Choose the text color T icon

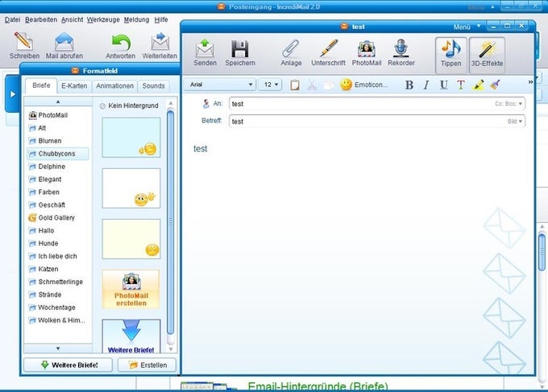(x=461, y=85)
